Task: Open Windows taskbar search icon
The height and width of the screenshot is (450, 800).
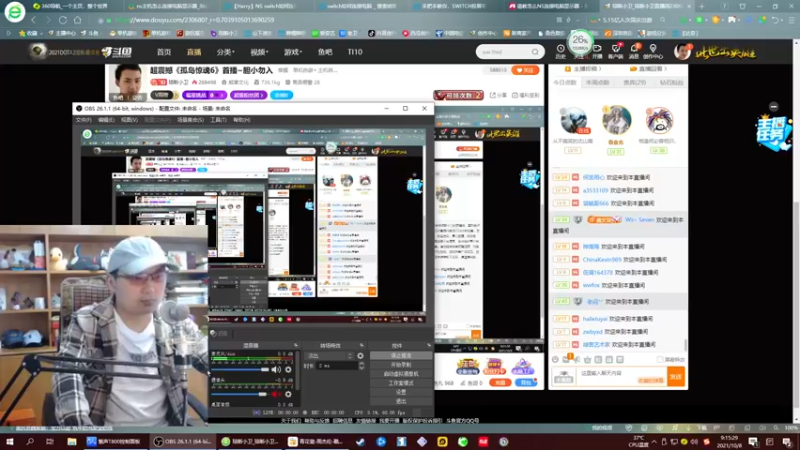Action: (x=30, y=441)
